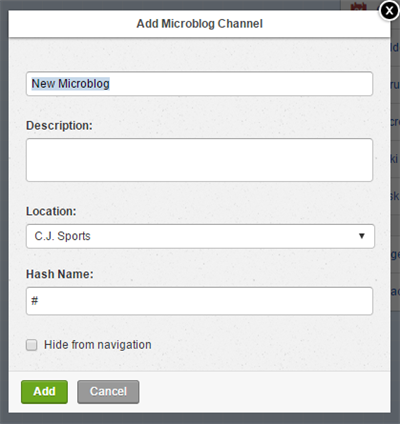The height and width of the screenshot is (424, 400).
Task: Open the Location dropdown showing C.J. Sports
Action: (x=200, y=236)
